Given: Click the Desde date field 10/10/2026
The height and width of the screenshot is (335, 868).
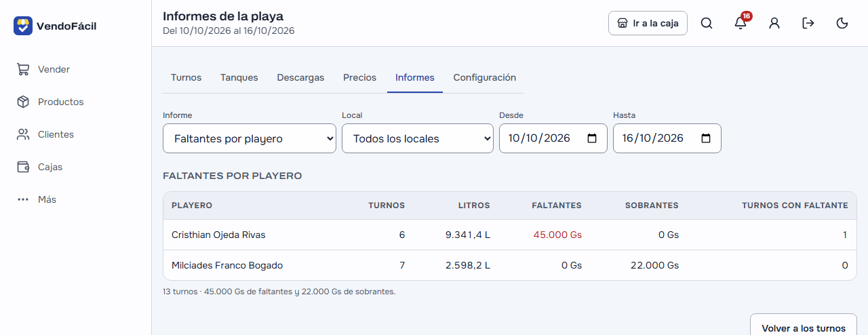Looking at the screenshot, I should (x=553, y=138).
